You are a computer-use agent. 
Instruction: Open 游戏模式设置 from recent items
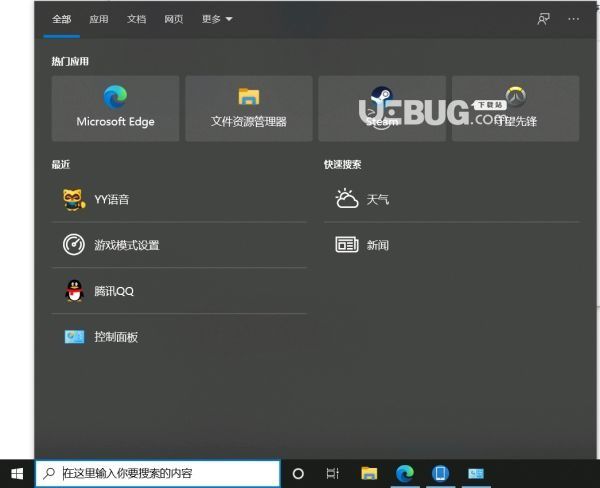179,245
